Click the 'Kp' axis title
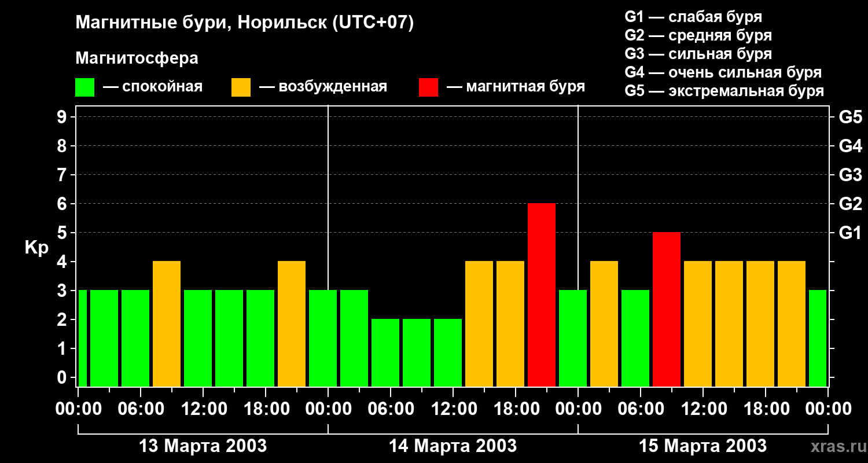This screenshot has width=868, height=463. (x=36, y=248)
